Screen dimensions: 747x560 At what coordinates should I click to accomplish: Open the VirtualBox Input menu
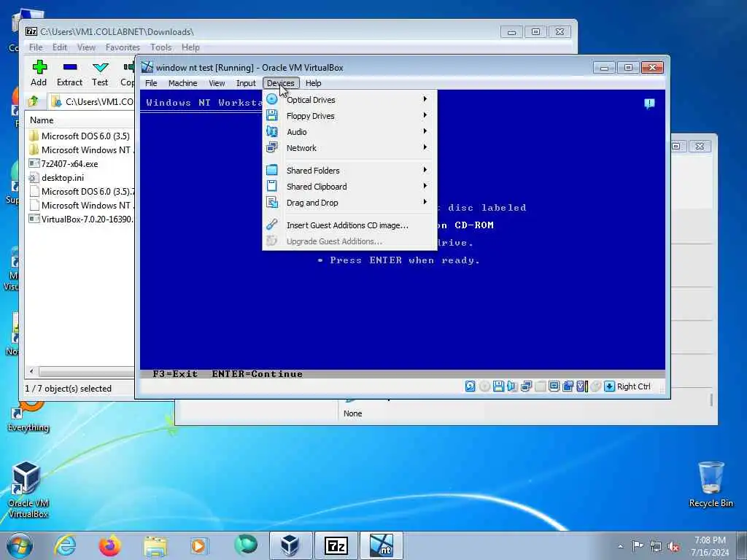coord(246,83)
